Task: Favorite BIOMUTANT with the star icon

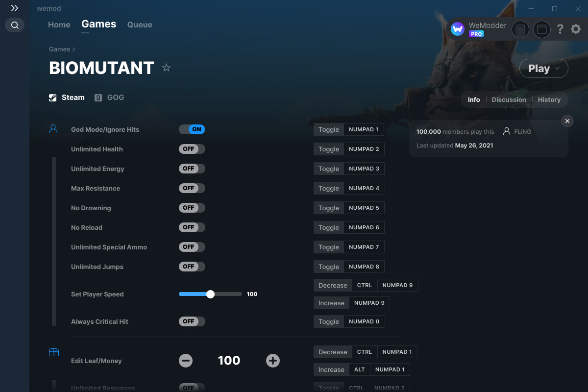Action: (166, 68)
